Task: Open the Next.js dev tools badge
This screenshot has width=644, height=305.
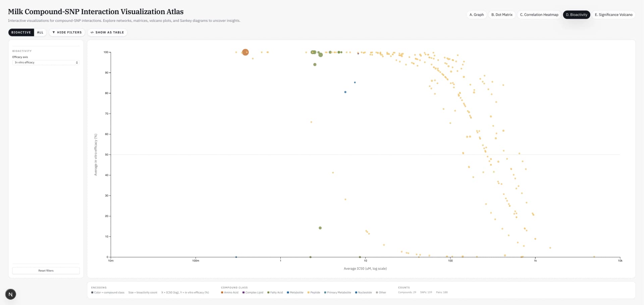Action: tap(11, 295)
